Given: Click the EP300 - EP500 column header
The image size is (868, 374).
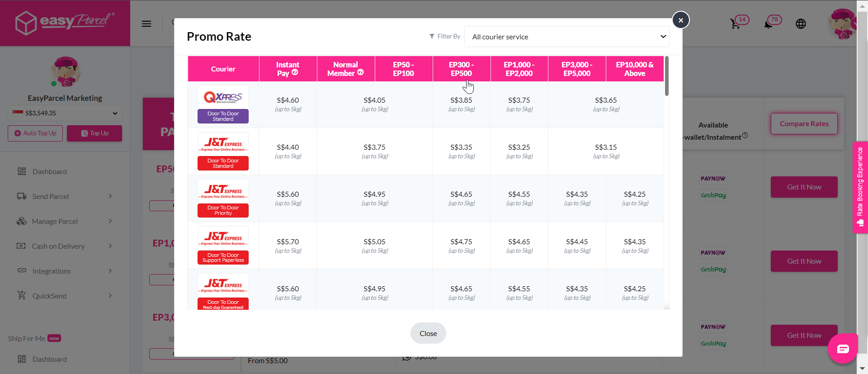Looking at the screenshot, I should [x=461, y=69].
